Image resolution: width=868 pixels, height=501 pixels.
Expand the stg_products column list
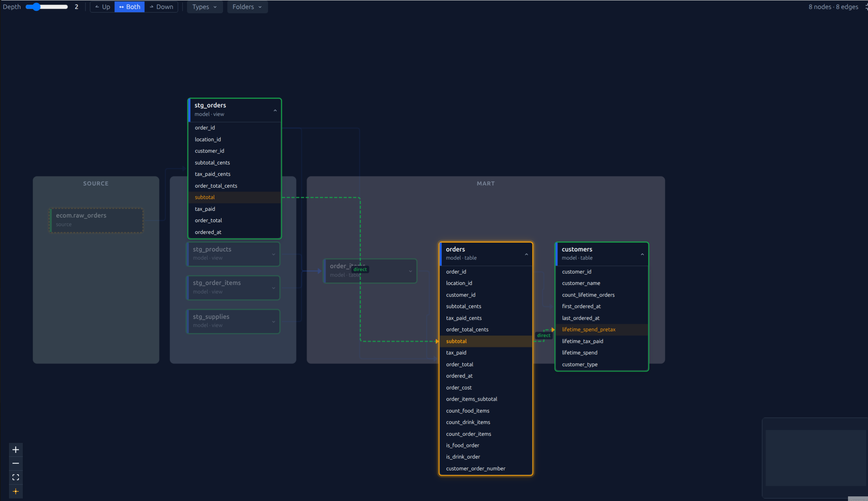point(273,254)
